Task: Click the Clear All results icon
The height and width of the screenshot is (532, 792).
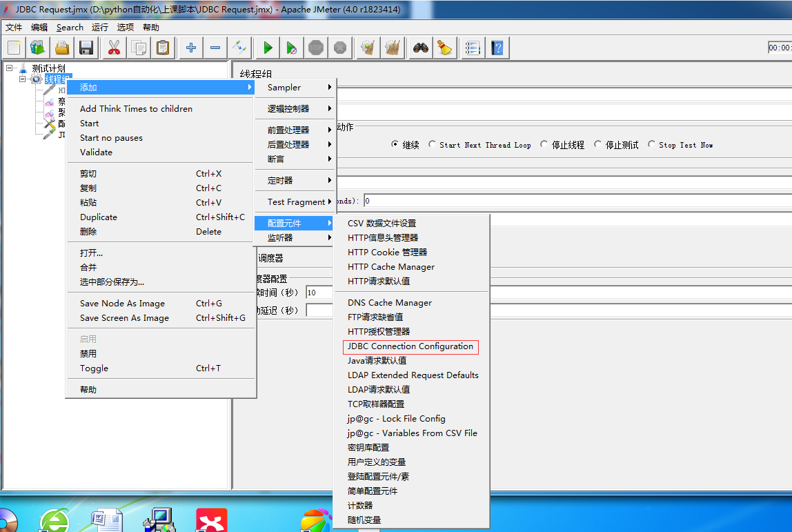Action: [393, 48]
